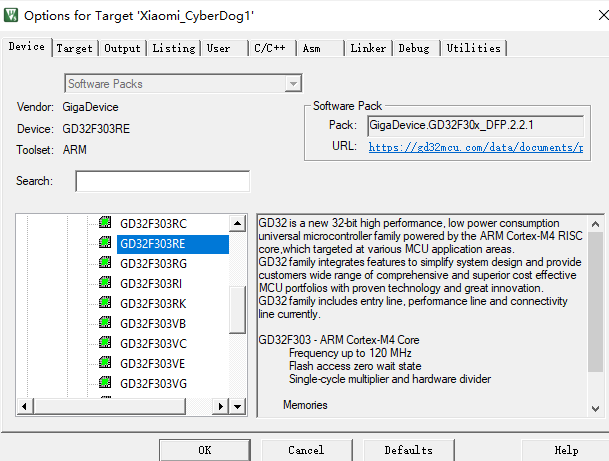Viewport: 609px width, 461px height.
Task: Click the Defaults button
Action: pos(409,450)
